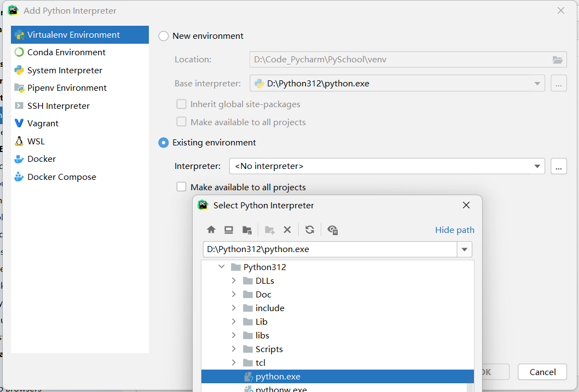Image resolution: width=579 pixels, height=392 pixels.
Task: Choose Conda Environment from the list
Action: click(x=66, y=52)
